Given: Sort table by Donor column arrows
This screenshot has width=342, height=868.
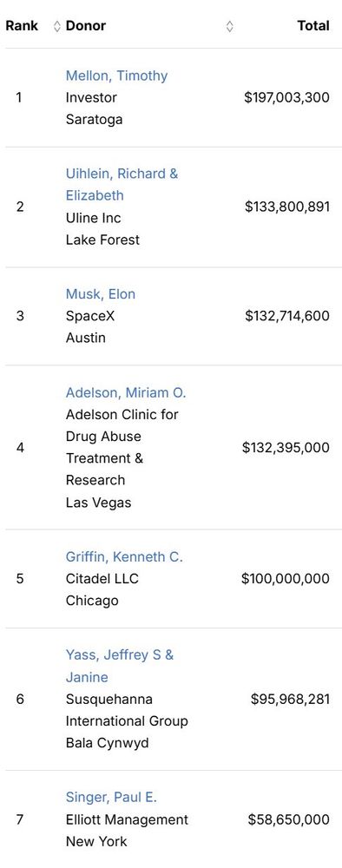Looking at the screenshot, I should pyautogui.click(x=230, y=26).
